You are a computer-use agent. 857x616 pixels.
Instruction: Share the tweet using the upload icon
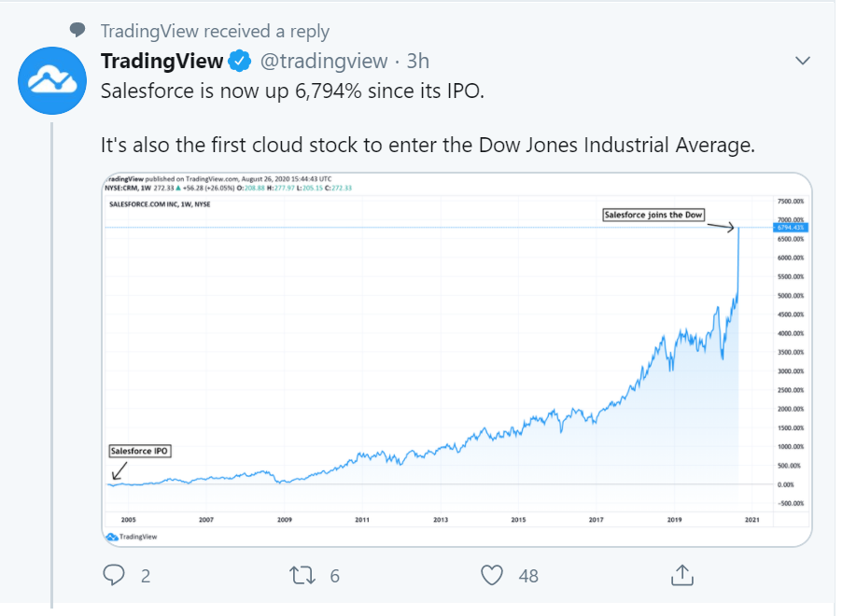(683, 576)
